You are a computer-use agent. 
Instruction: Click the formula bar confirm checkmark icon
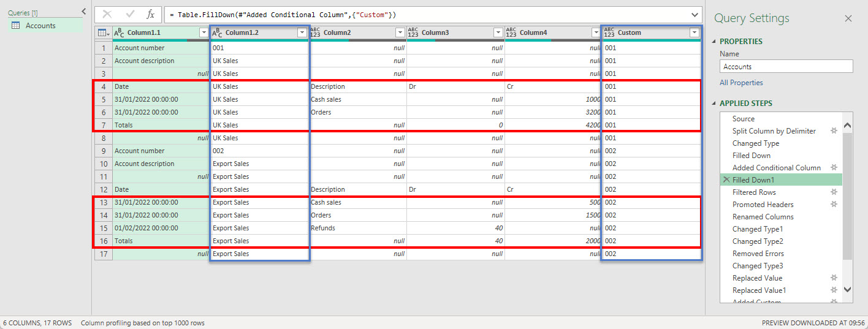(x=129, y=14)
